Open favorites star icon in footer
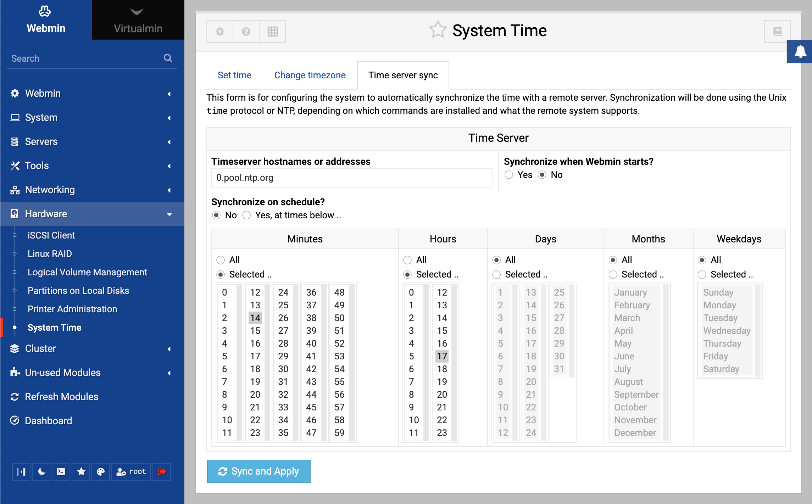Image resolution: width=812 pixels, height=504 pixels. (81, 471)
